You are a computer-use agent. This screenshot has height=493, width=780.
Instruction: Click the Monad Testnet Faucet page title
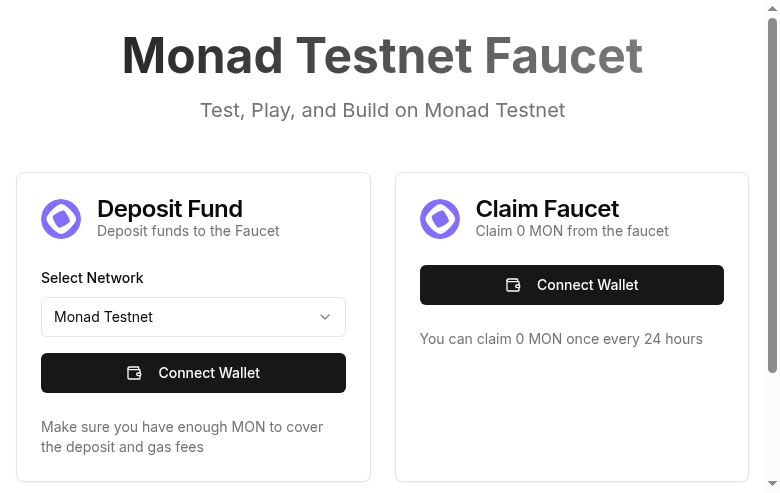pos(382,56)
